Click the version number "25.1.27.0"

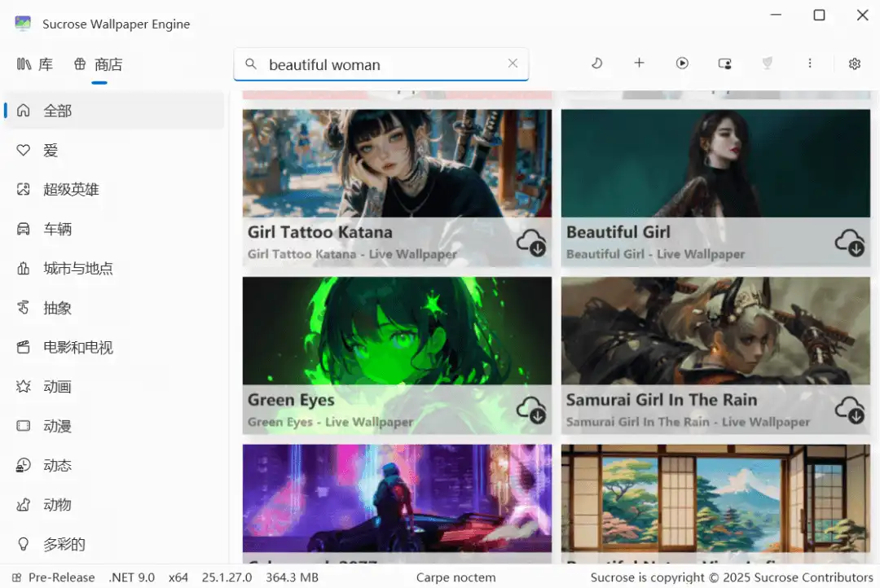pyautogui.click(x=227, y=577)
